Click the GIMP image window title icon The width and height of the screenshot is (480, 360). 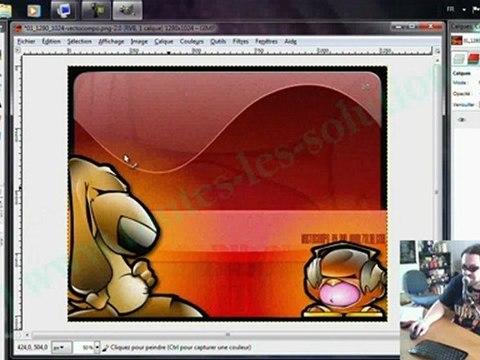pos(18,28)
